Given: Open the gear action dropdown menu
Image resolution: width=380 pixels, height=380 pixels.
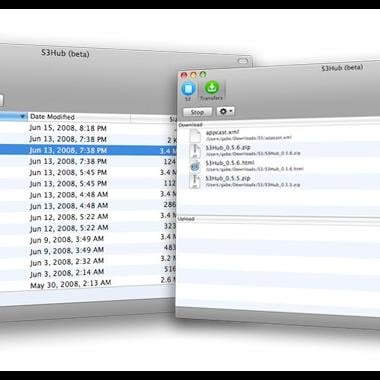Looking at the screenshot, I should pyautogui.click(x=225, y=112).
